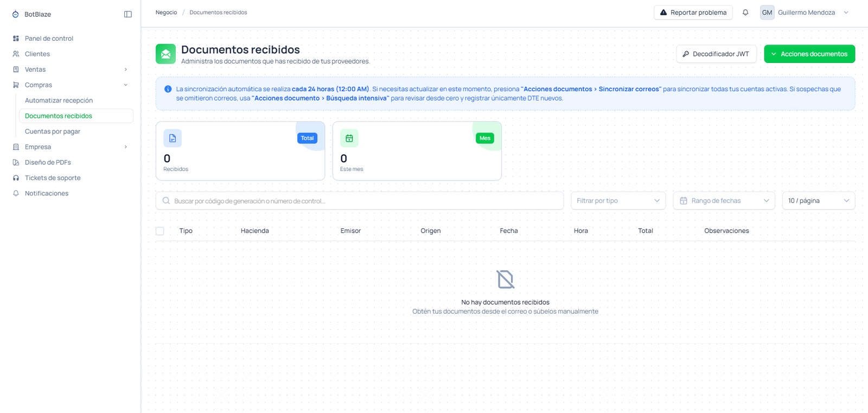
Task: Click the GM user avatar
Action: [x=767, y=12]
